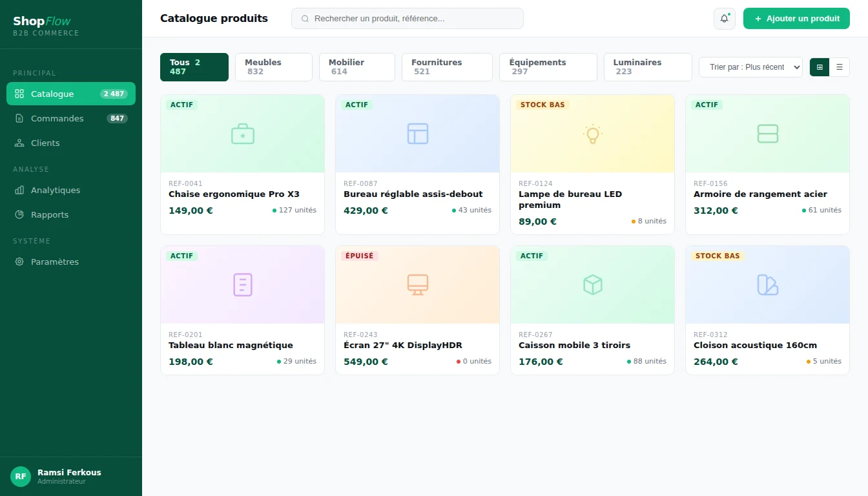Click the ShopFlow logo
868x496 pixels.
42,21
